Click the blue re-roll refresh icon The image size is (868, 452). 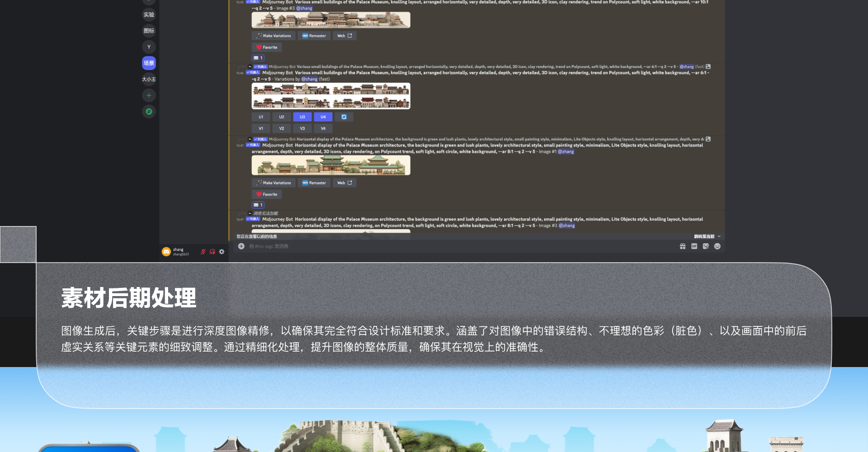coord(344,117)
